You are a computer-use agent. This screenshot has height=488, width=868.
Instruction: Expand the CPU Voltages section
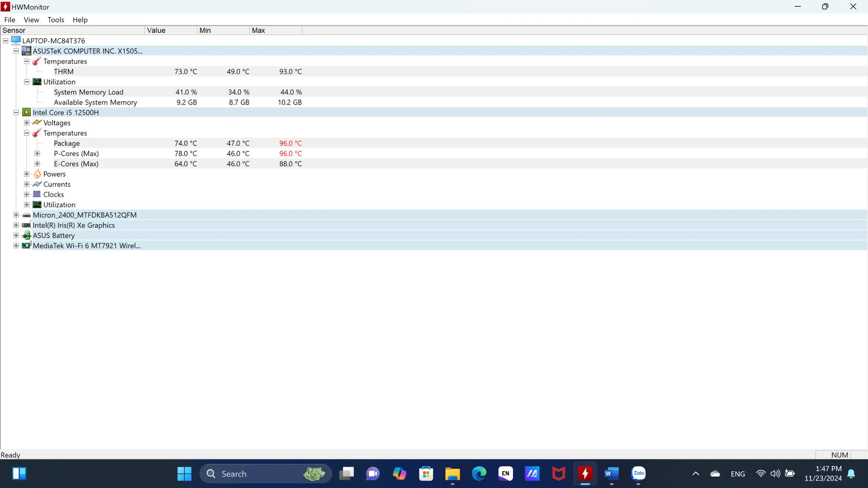point(26,123)
